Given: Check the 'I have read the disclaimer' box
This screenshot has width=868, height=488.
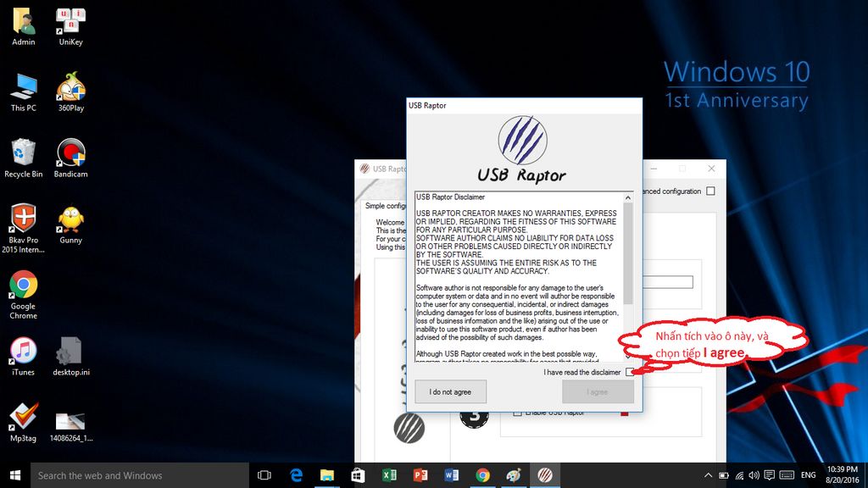Looking at the screenshot, I should pos(629,373).
